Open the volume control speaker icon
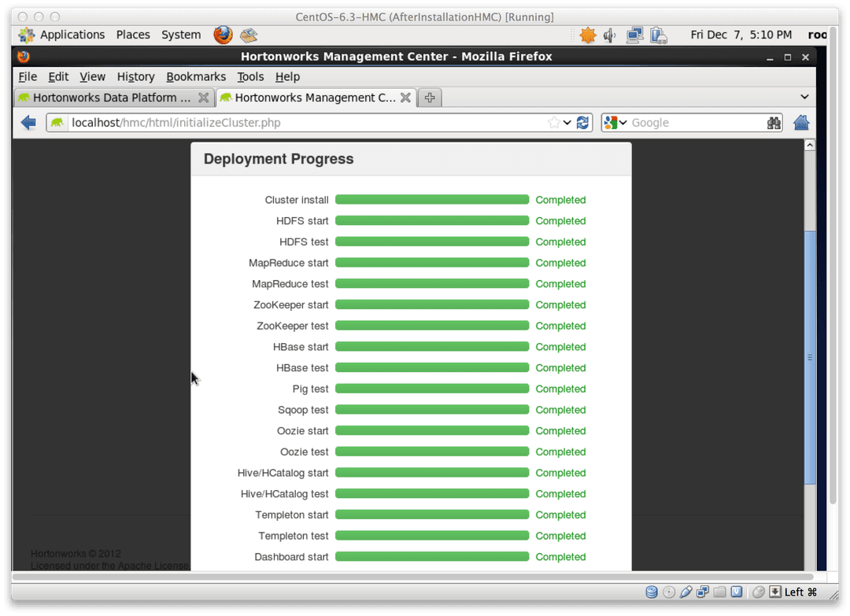This screenshot has width=850, height=616. pos(609,35)
